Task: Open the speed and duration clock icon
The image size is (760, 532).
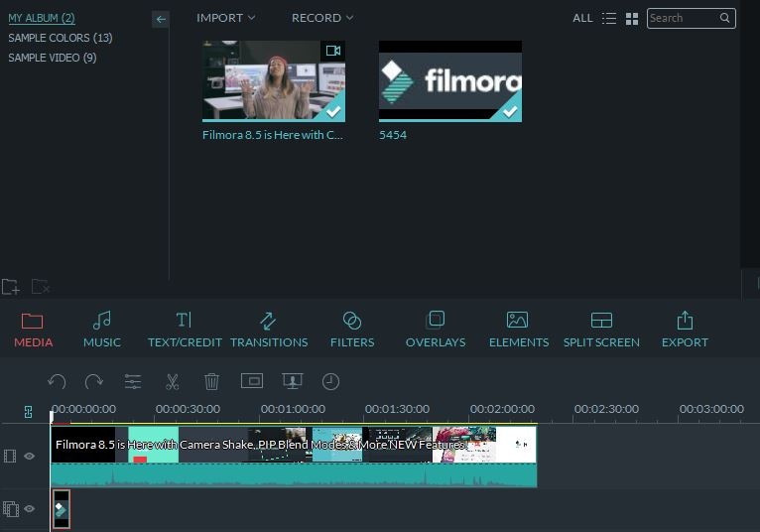Action: click(x=330, y=382)
